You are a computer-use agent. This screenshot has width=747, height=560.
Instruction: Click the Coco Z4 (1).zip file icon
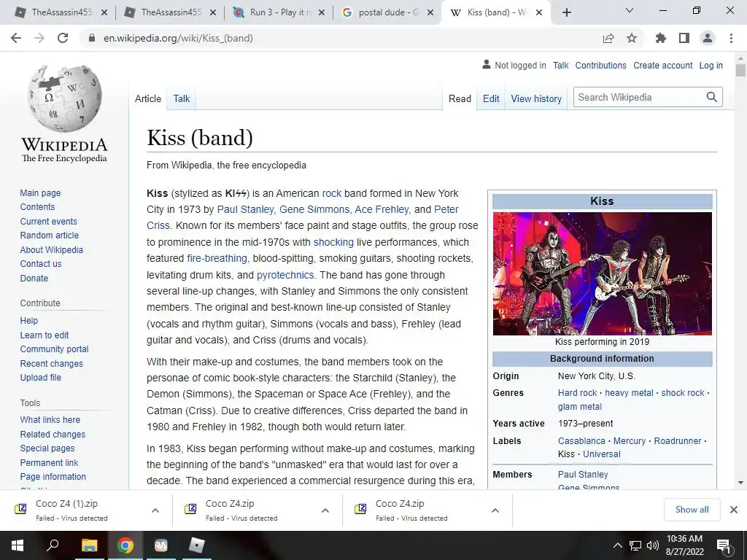[x=20, y=509]
